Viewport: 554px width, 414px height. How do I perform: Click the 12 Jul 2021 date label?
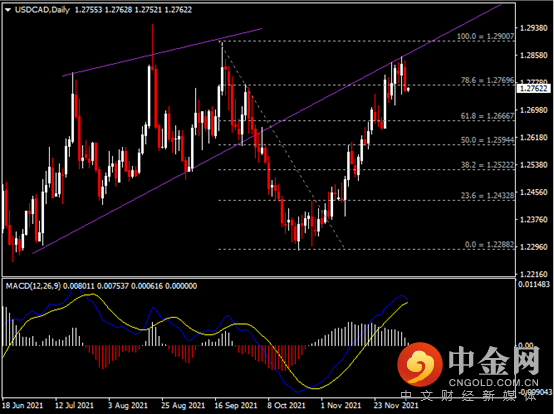[x=74, y=405]
